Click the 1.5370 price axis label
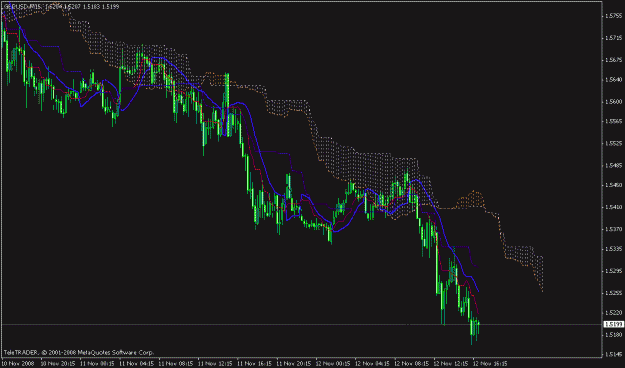Screen dimensions: 625x368 pyautogui.click(x=614, y=229)
